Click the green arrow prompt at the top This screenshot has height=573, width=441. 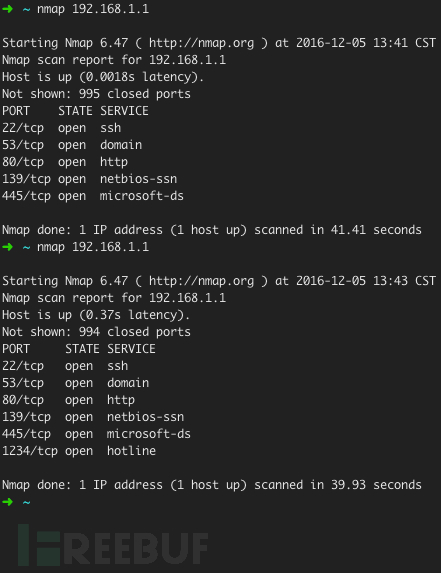click(7, 9)
